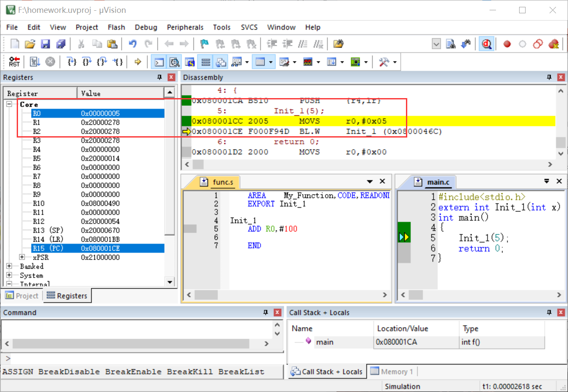Toggle the Memory windows button
The image size is (568, 392).
[x=260, y=62]
